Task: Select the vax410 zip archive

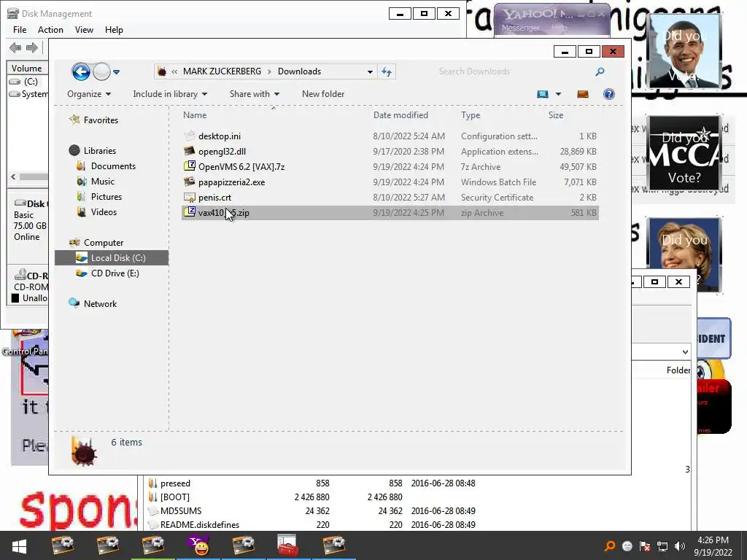Action: [x=390, y=213]
